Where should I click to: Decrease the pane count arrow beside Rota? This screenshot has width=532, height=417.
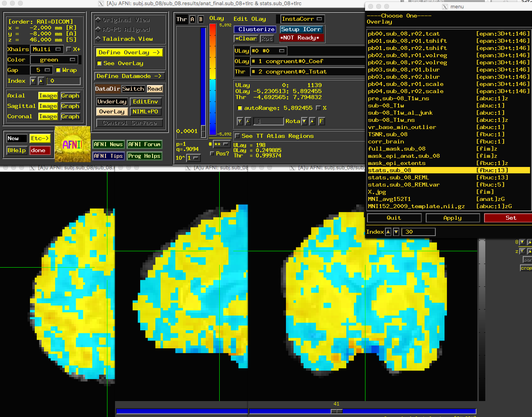(240, 121)
